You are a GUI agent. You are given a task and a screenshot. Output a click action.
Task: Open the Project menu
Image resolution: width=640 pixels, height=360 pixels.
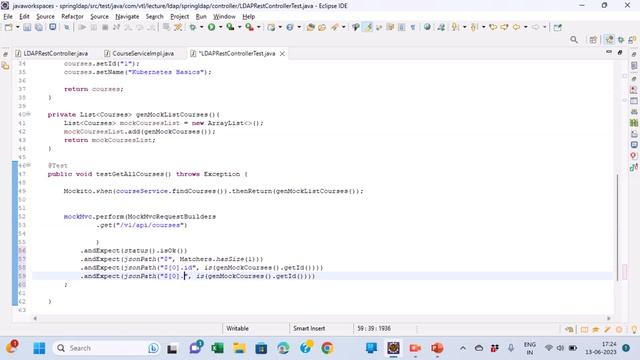coord(180,17)
